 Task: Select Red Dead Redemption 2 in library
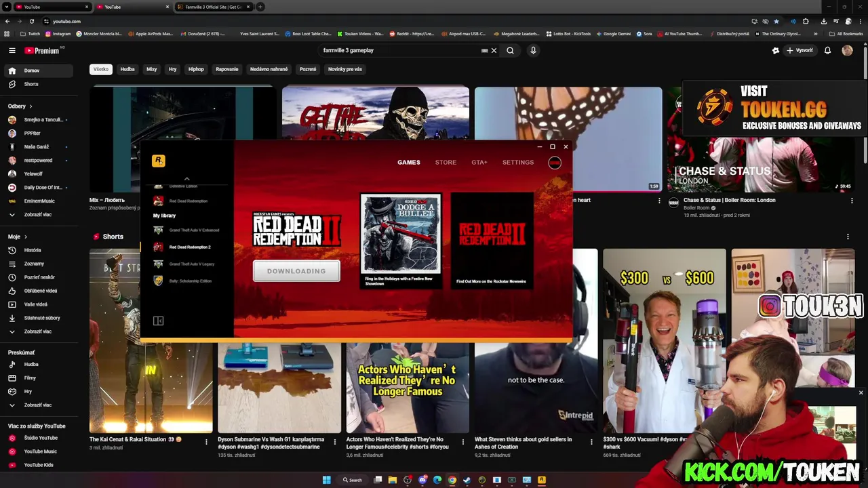click(182, 247)
